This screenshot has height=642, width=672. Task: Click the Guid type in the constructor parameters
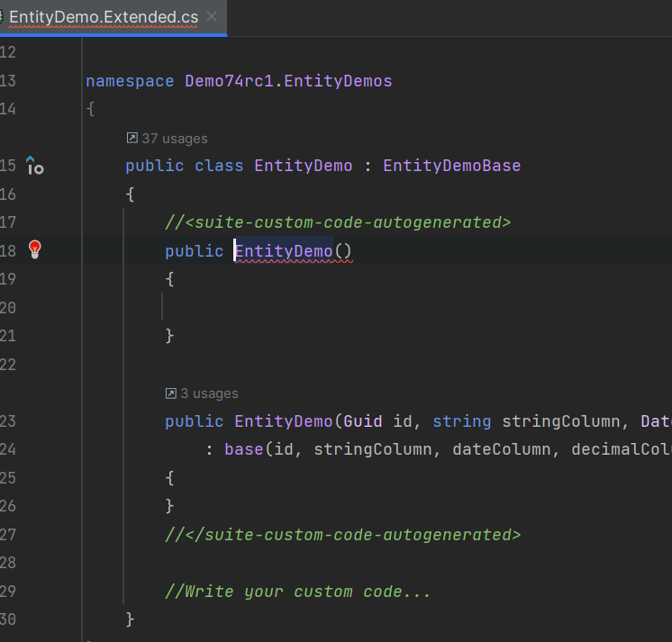pyautogui.click(x=363, y=421)
